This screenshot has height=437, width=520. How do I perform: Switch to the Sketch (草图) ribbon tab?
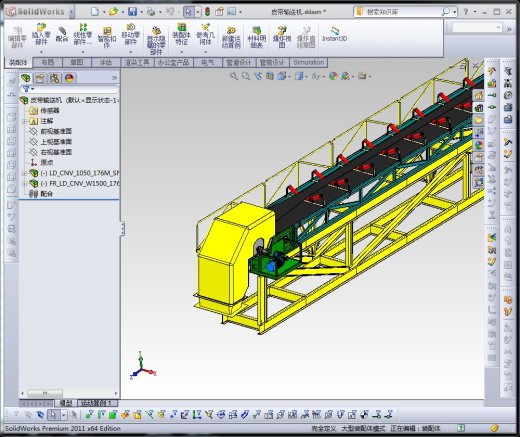click(x=77, y=62)
